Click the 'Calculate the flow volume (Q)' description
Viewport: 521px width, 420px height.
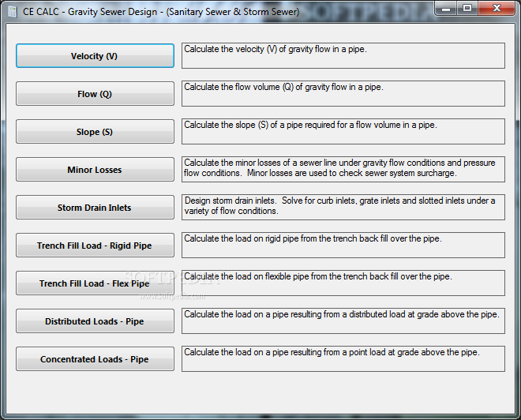[343, 93]
